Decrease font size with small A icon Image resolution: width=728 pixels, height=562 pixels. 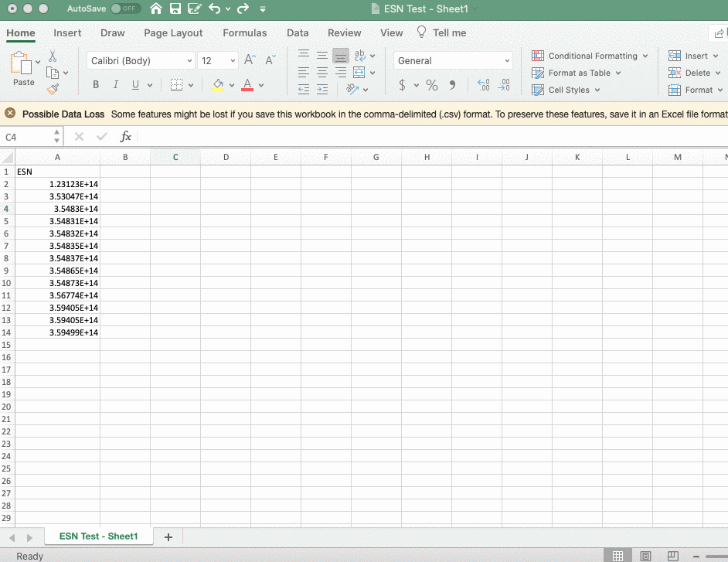tap(270, 60)
